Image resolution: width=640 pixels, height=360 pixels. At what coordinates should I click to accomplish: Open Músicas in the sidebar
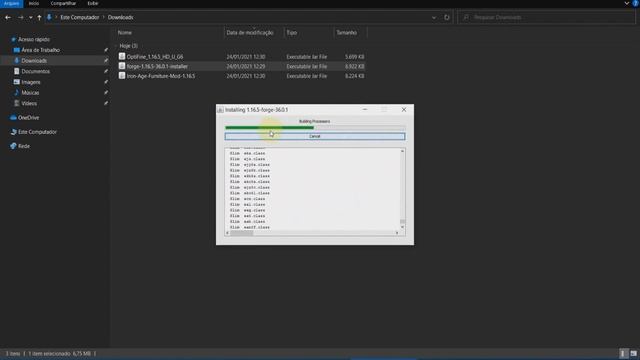click(x=30, y=93)
